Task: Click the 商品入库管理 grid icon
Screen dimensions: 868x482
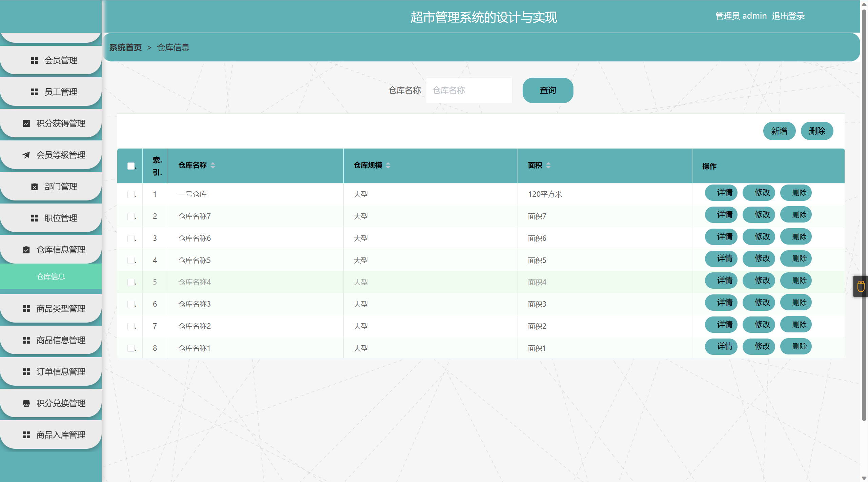Action: point(26,435)
